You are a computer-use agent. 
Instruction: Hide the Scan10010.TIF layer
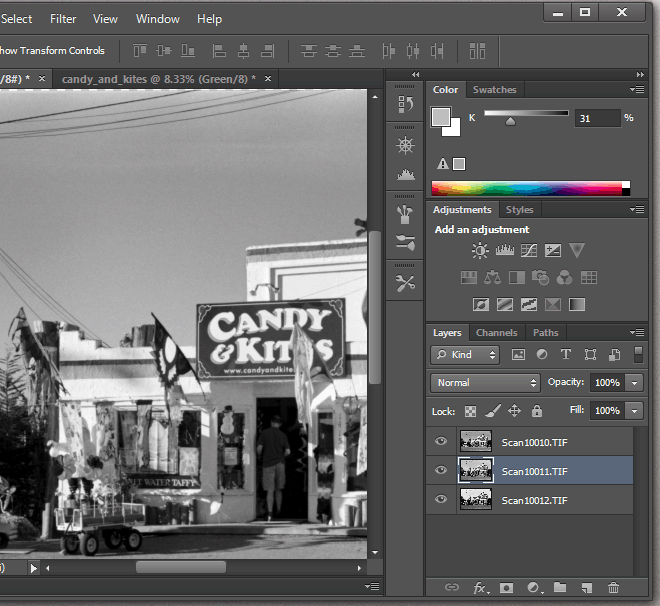tap(441, 441)
